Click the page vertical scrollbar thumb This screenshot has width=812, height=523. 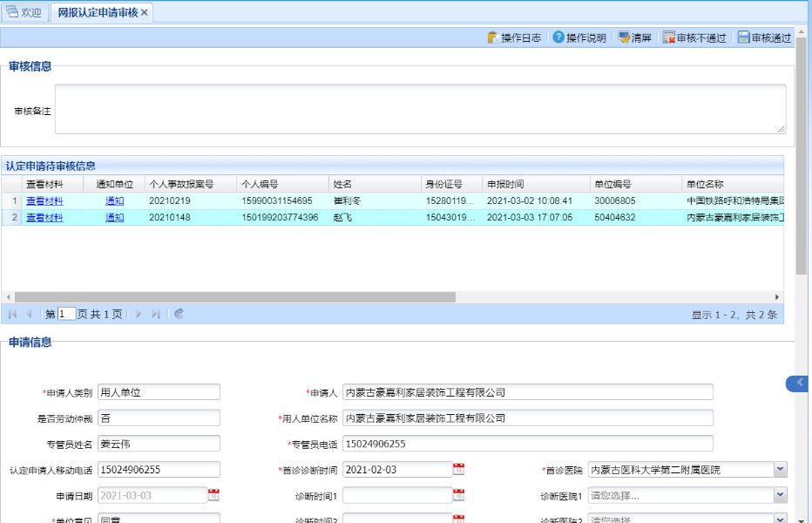click(802, 155)
